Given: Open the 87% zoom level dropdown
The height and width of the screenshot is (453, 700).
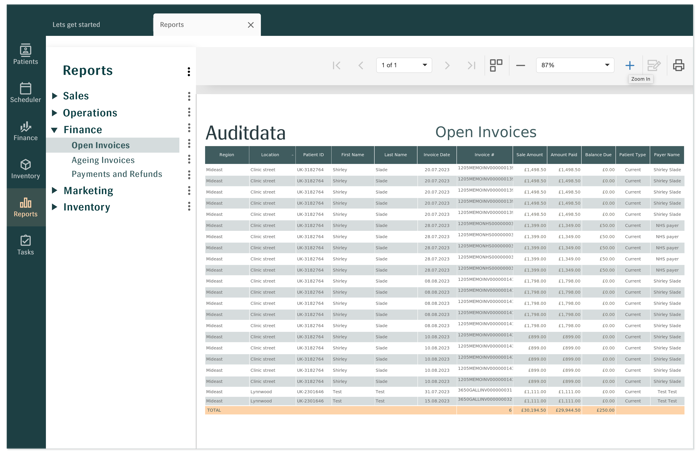Looking at the screenshot, I should tap(575, 65).
